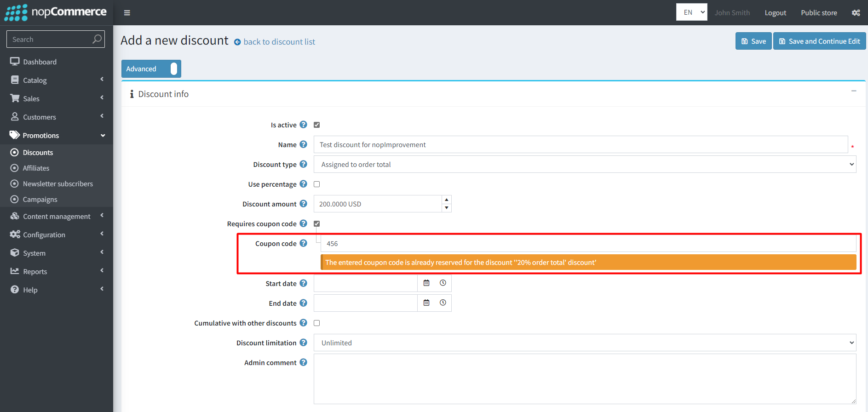The image size is (868, 412).
Task: Expand the System sidebar menu
Action: [x=57, y=253]
